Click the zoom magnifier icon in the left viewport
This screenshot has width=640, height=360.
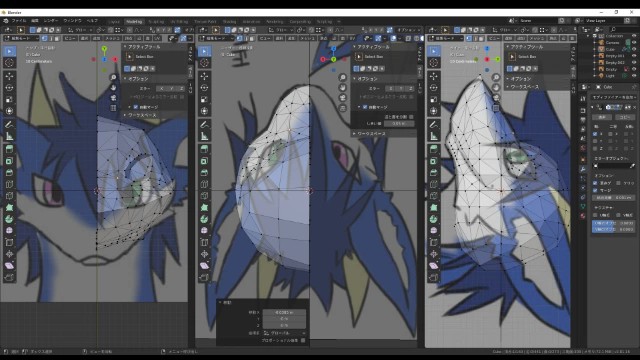click(x=113, y=78)
